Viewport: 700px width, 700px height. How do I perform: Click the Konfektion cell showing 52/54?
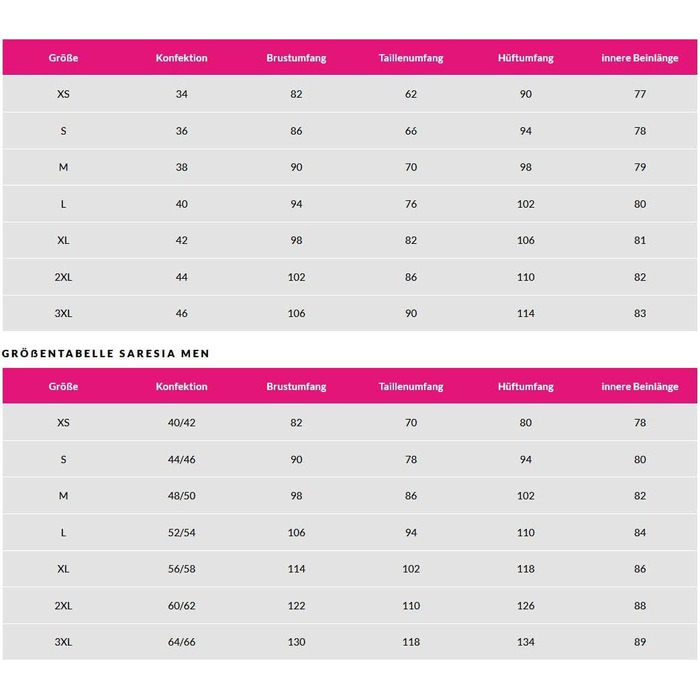coord(182,532)
